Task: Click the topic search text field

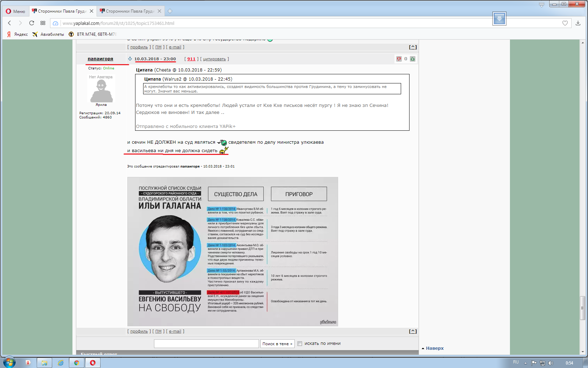Action: (x=206, y=343)
